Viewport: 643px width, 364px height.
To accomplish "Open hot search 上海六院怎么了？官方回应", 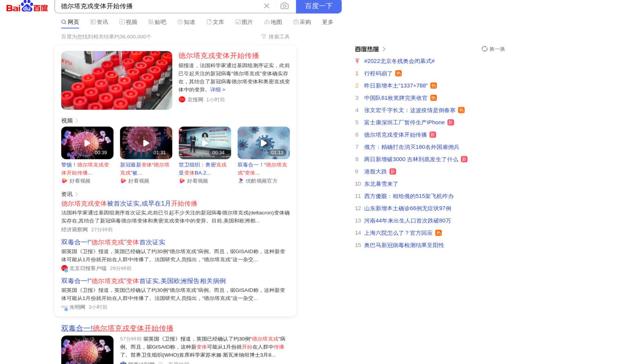I will 398,233.
